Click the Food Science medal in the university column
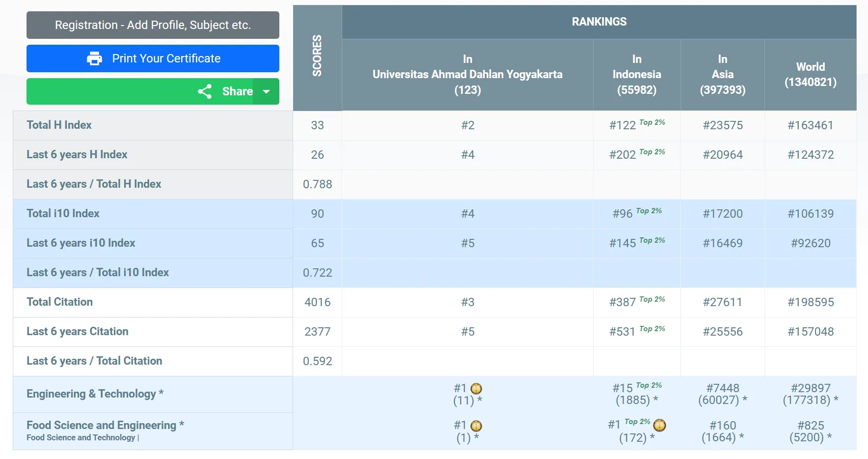The height and width of the screenshot is (459, 868). pos(476,426)
